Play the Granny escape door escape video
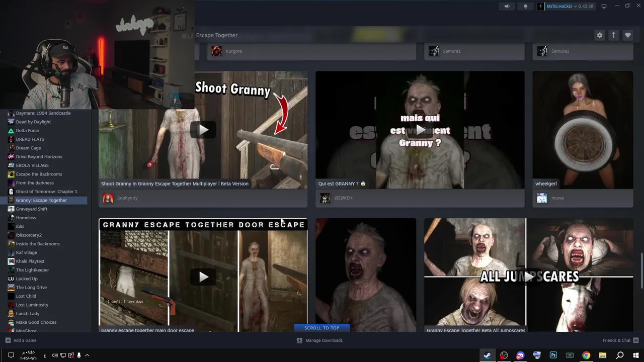This screenshot has height=362, width=644. (203, 277)
